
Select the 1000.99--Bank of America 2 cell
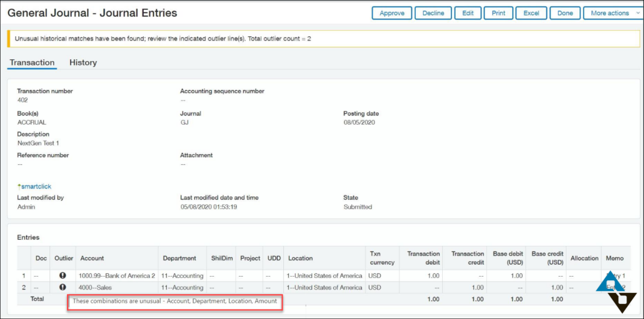pos(117,276)
